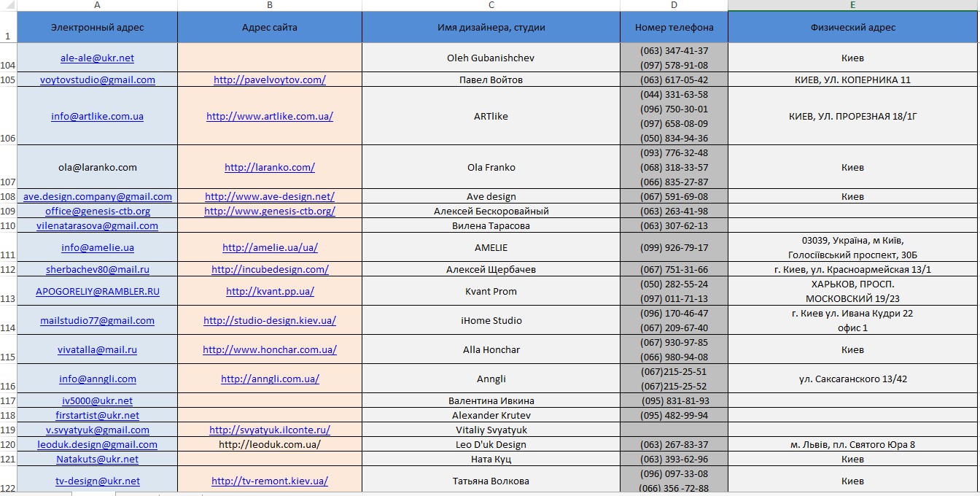Image resolution: width=980 pixels, height=496 pixels.
Task: Click the iv5000@ukr.net email link
Action: (97, 401)
